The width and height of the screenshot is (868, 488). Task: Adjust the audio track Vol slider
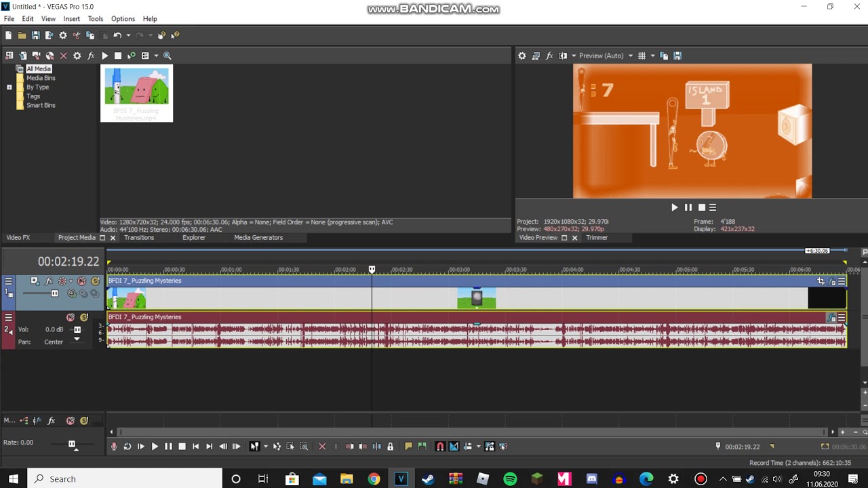[77, 329]
